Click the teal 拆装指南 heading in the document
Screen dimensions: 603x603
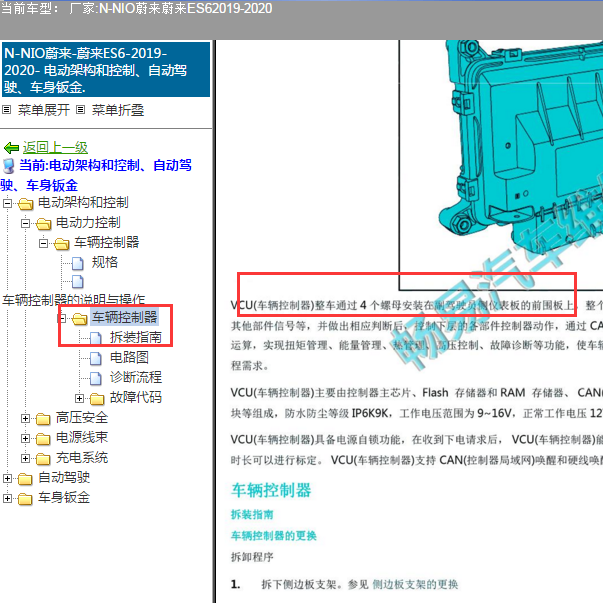coord(252,515)
